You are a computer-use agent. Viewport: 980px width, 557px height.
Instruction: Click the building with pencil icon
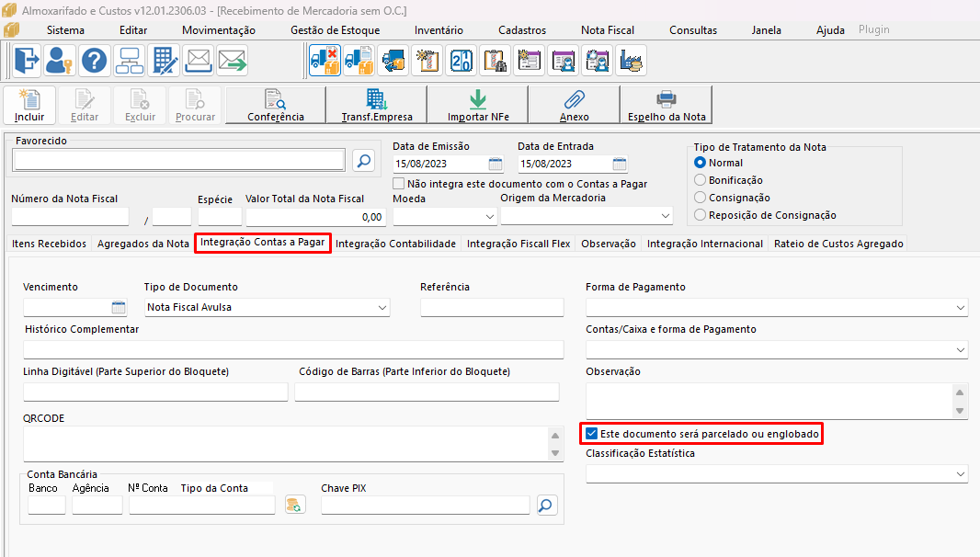(165, 61)
